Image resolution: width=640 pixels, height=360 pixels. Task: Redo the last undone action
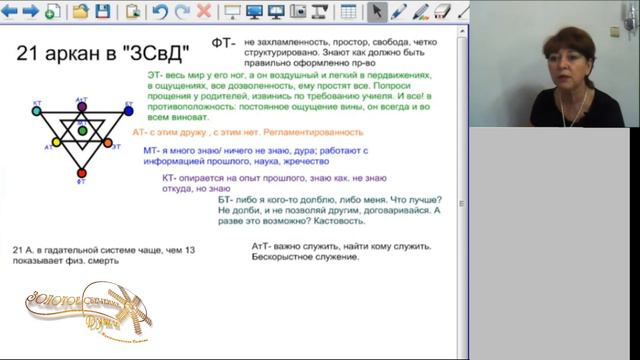(x=182, y=11)
